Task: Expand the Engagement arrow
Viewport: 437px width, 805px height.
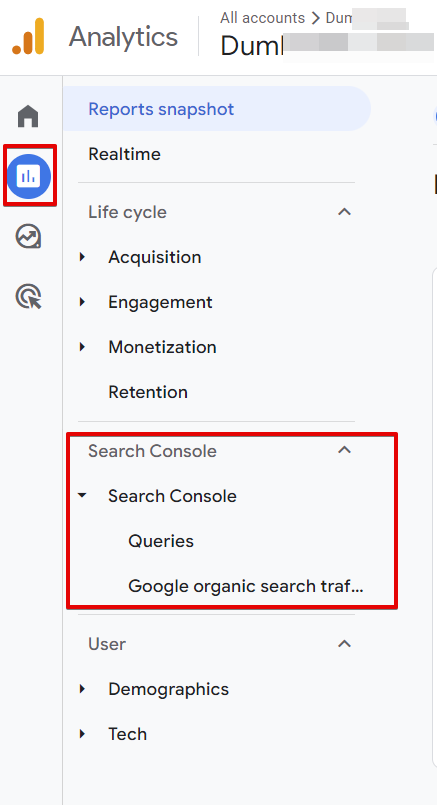Action: click(x=82, y=302)
